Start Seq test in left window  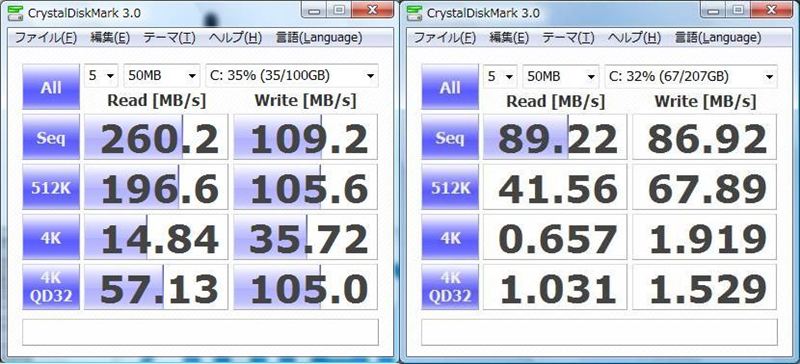pos(51,137)
